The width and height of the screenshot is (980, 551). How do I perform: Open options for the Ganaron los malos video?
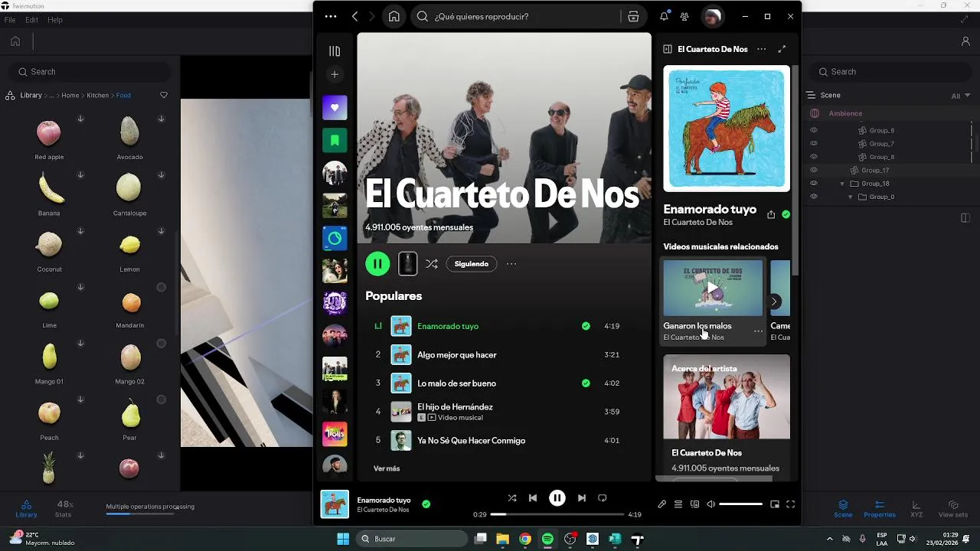click(x=758, y=331)
